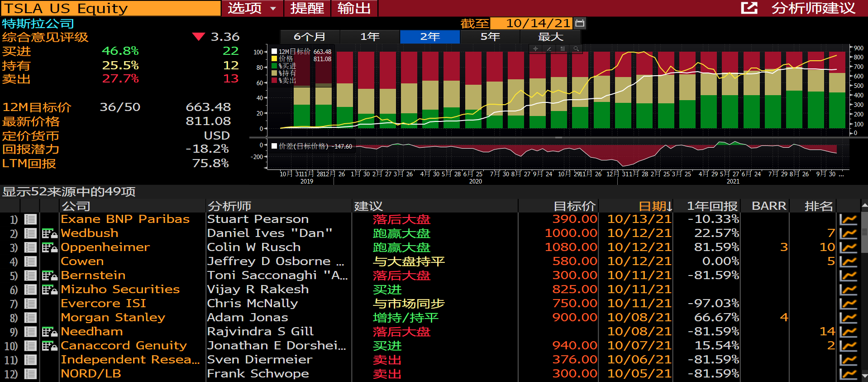Toggle the chart legend list icon

click(x=563, y=48)
